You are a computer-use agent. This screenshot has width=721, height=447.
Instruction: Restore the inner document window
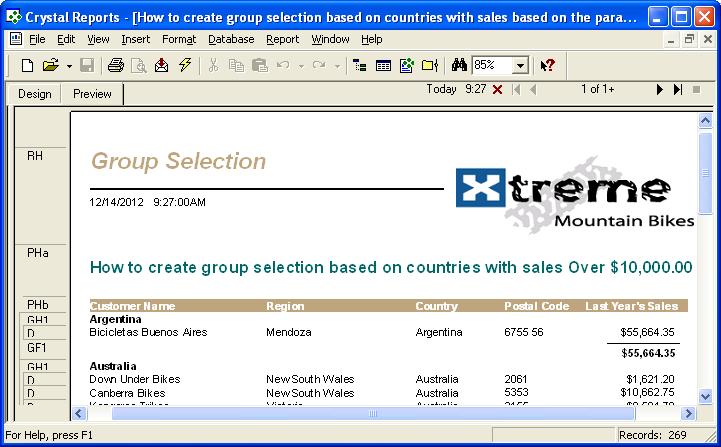click(x=689, y=40)
